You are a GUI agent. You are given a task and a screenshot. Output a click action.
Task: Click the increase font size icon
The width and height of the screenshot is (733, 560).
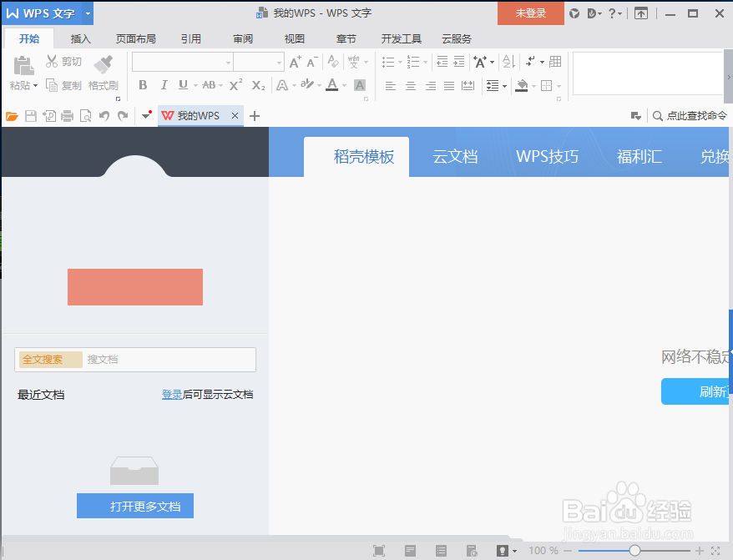coord(295,62)
